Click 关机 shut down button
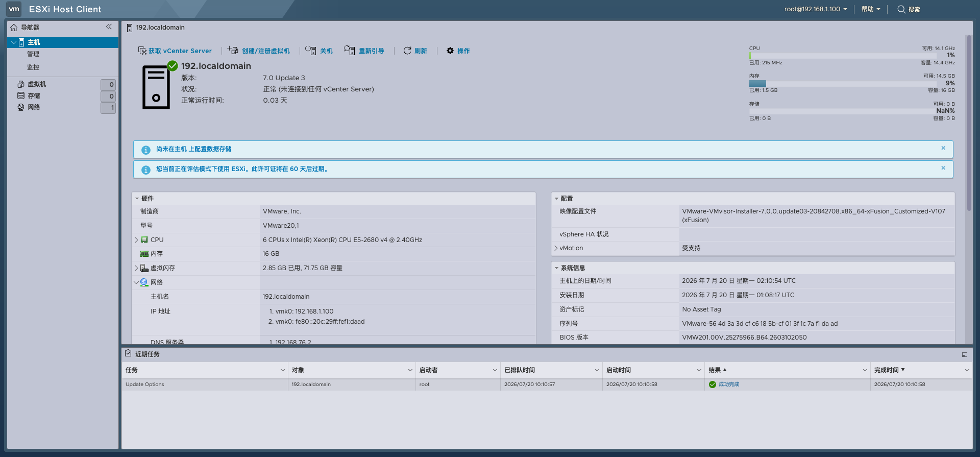Screen dimensions: 980x457 click(x=319, y=51)
